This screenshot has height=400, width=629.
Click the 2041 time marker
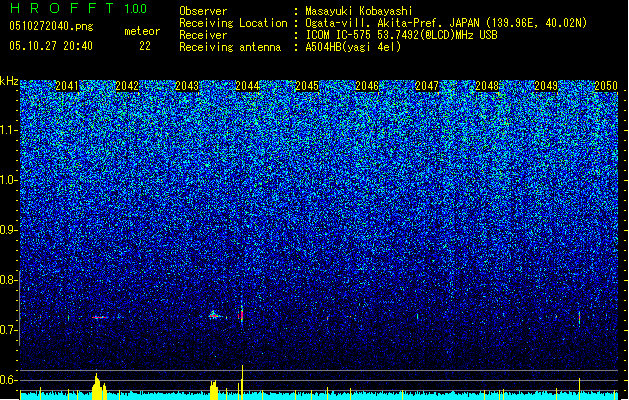point(67,86)
